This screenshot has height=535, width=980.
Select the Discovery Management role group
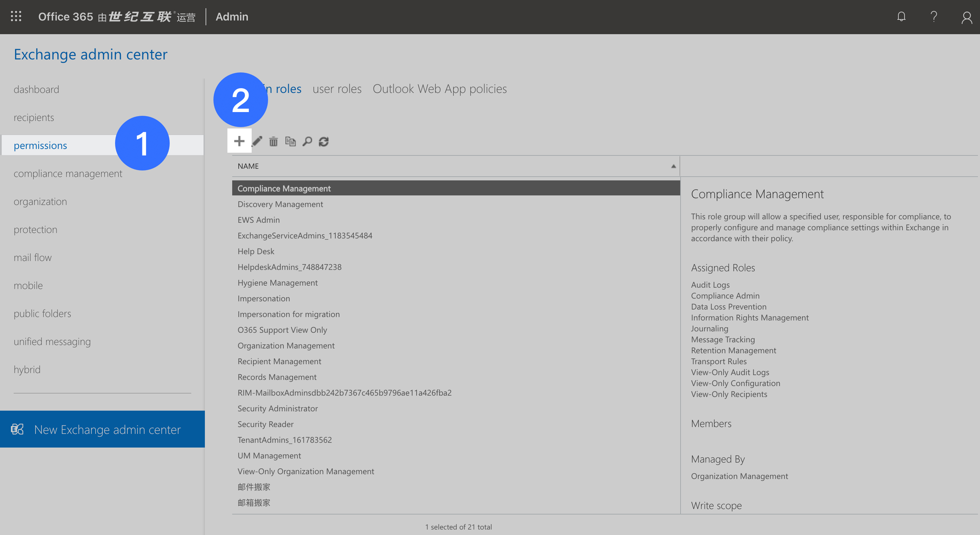pos(280,204)
